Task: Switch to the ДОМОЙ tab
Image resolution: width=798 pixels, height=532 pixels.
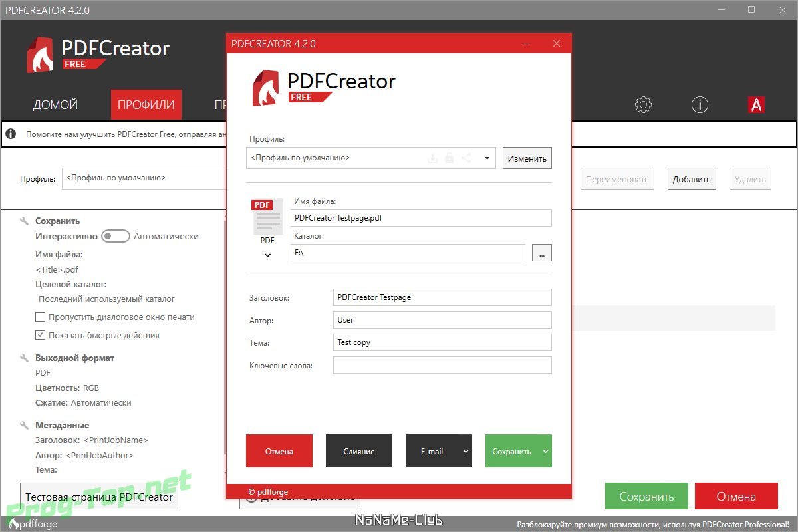Action: 55,105
